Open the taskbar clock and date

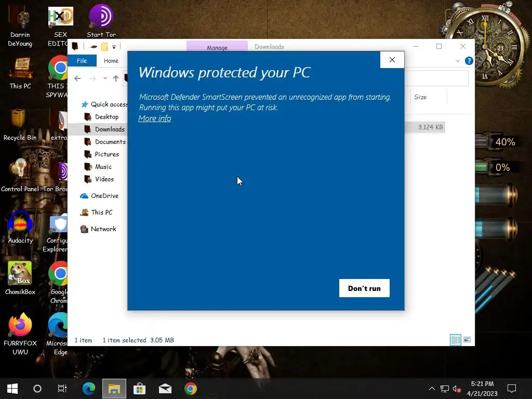point(482,389)
